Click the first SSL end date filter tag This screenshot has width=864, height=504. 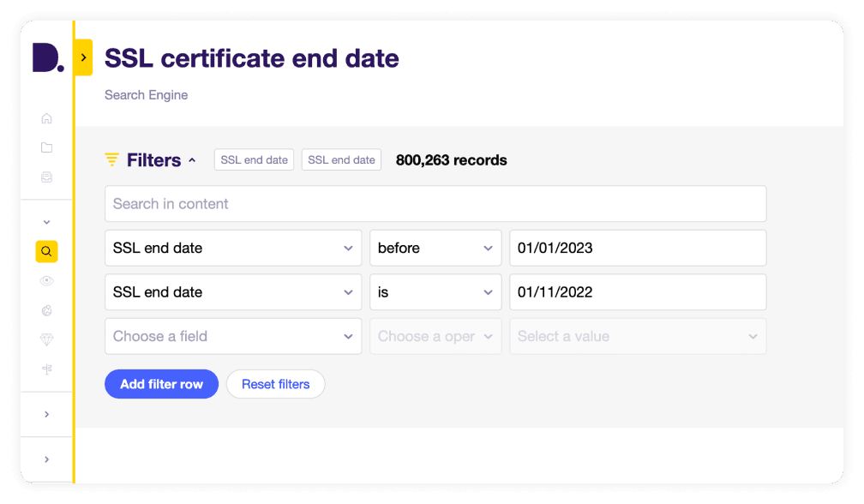254,159
